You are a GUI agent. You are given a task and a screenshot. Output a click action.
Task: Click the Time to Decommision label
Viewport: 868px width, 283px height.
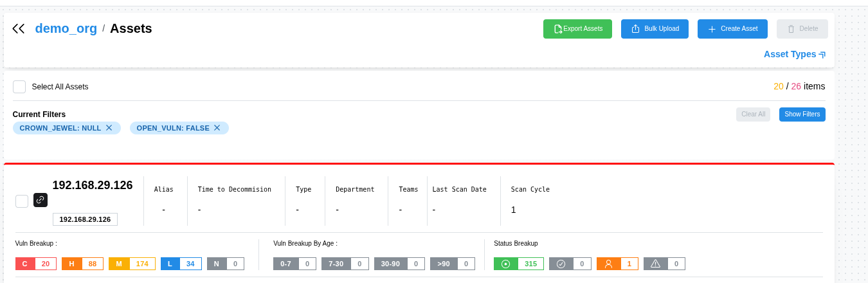tap(234, 189)
